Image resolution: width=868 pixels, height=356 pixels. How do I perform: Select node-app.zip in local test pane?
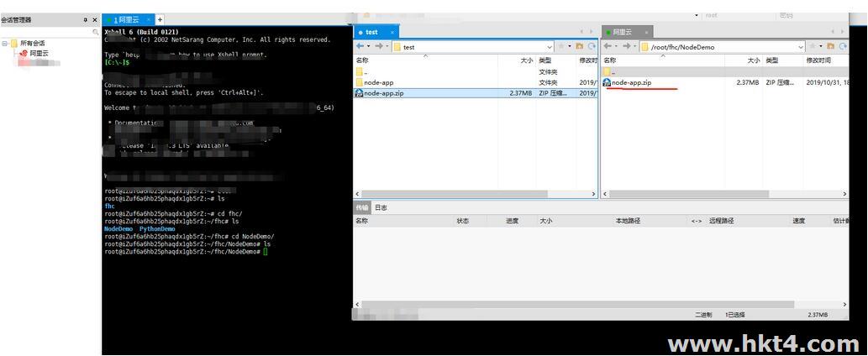(x=476, y=93)
